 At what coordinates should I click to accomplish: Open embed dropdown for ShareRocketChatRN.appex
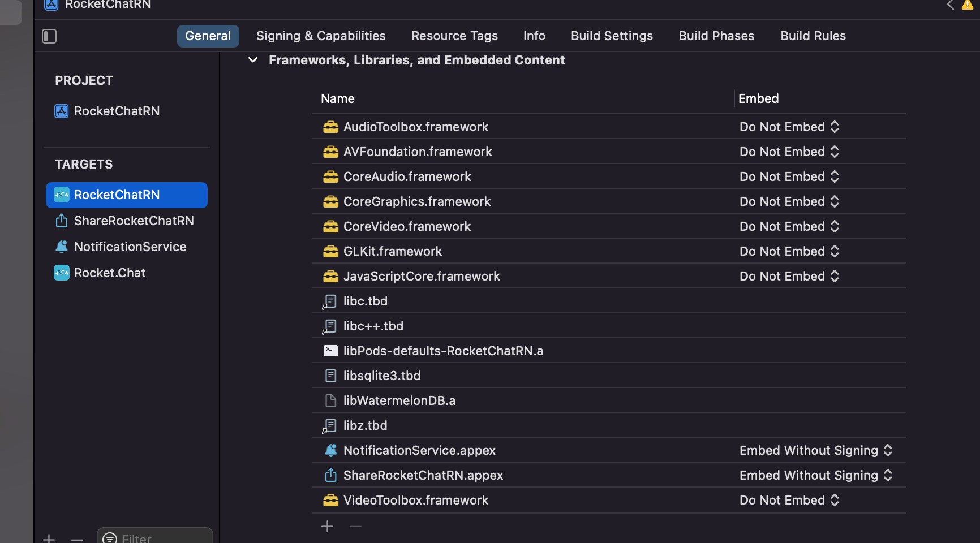(x=816, y=475)
